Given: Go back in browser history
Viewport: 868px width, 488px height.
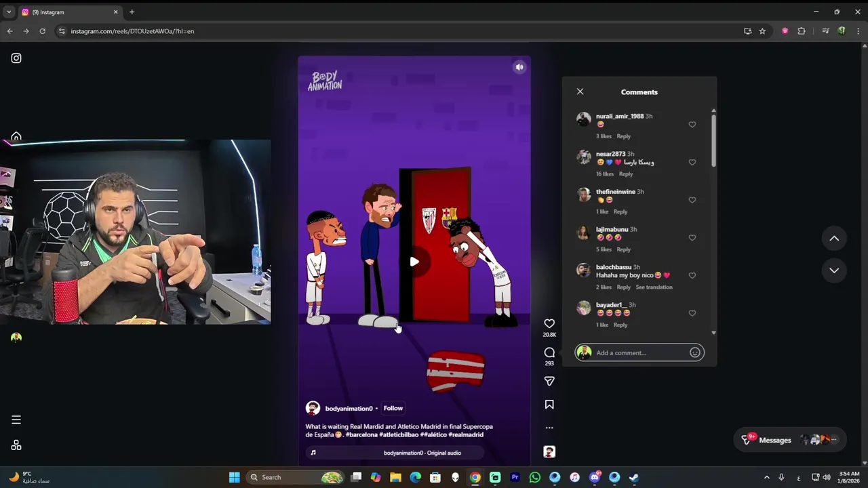Looking at the screenshot, I should (9, 31).
